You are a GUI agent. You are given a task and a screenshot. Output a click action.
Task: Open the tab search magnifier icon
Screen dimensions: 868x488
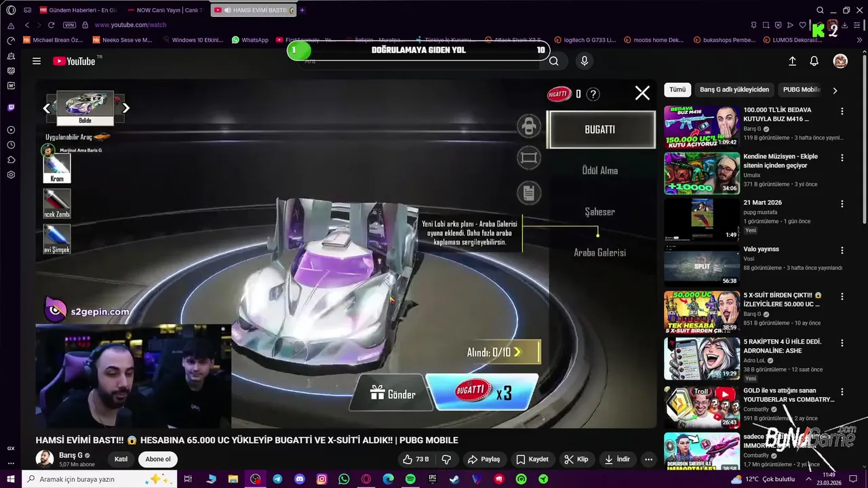(x=820, y=10)
